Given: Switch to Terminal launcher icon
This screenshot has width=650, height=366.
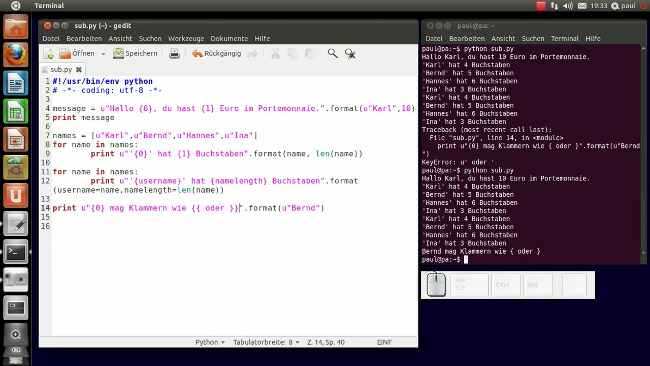Looking at the screenshot, I should click(x=16, y=252).
